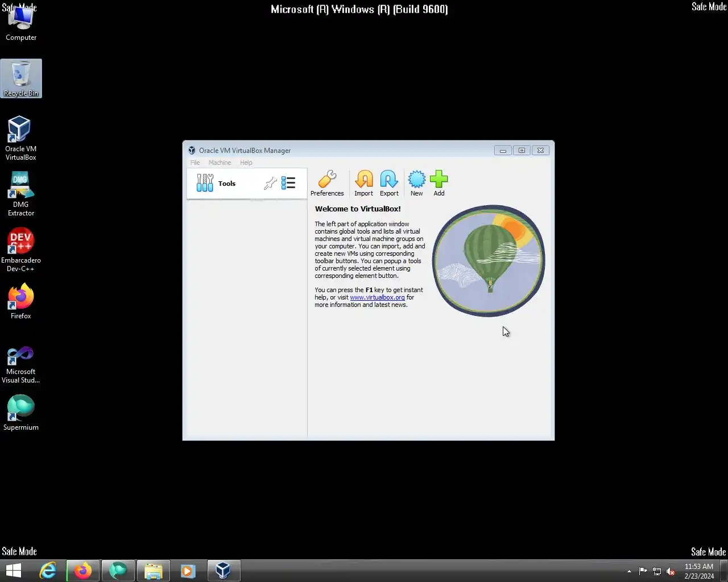Click the Import appliance icon
This screenshot has width=728, height=582.
point(363,183)
